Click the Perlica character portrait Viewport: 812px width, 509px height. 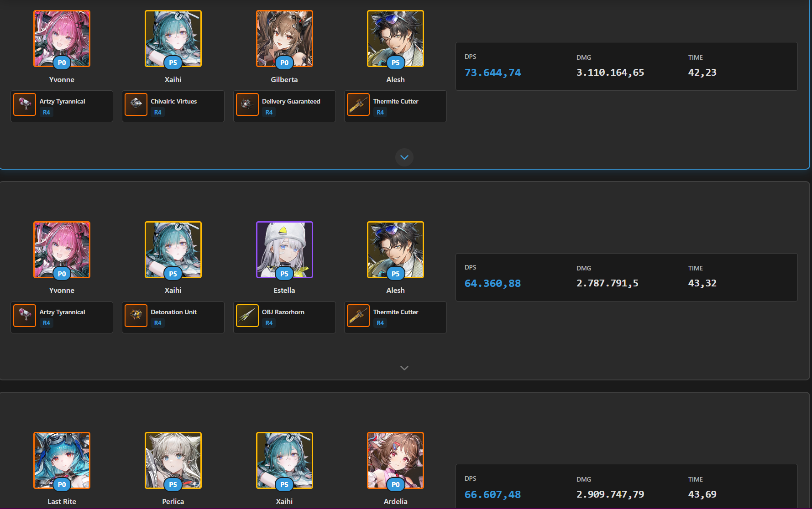pos(173,461)
